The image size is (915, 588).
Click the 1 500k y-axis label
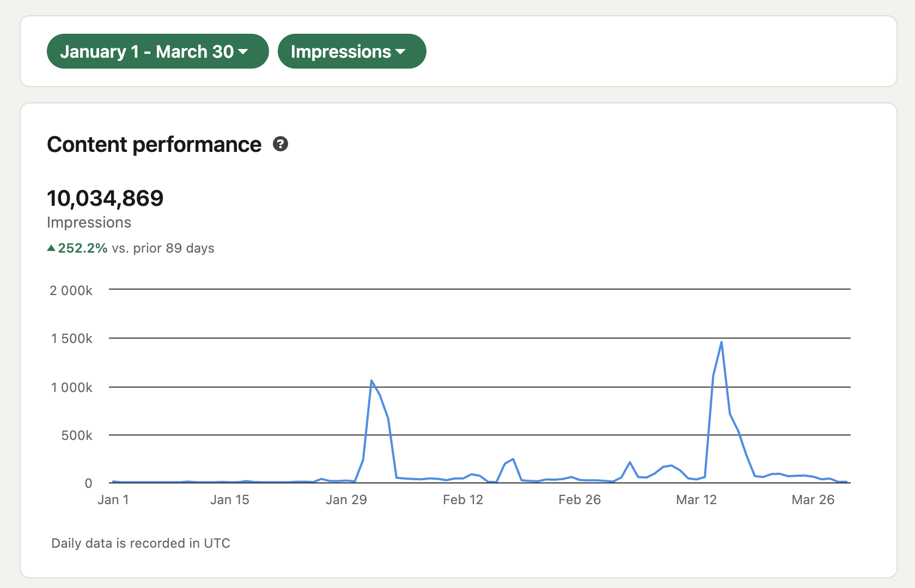(72, 339)
